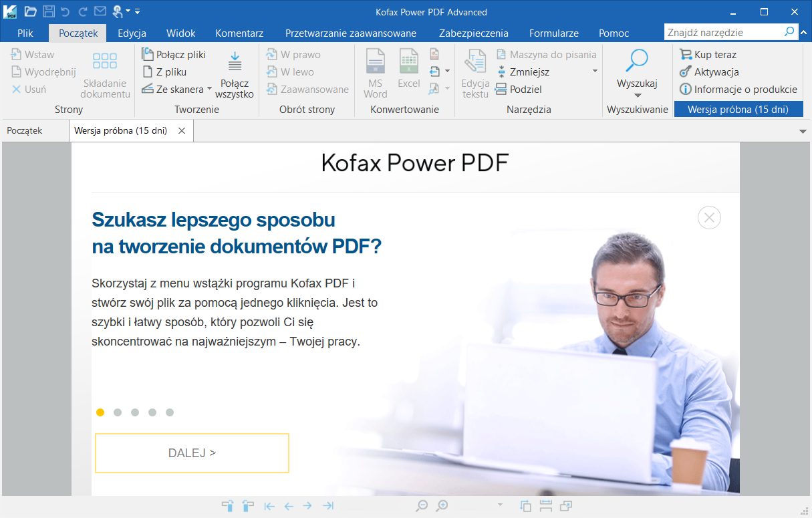Click the magnifier in the tool search box
The height and width of the screenshot is (518, 812).
[x=789, y=31]
